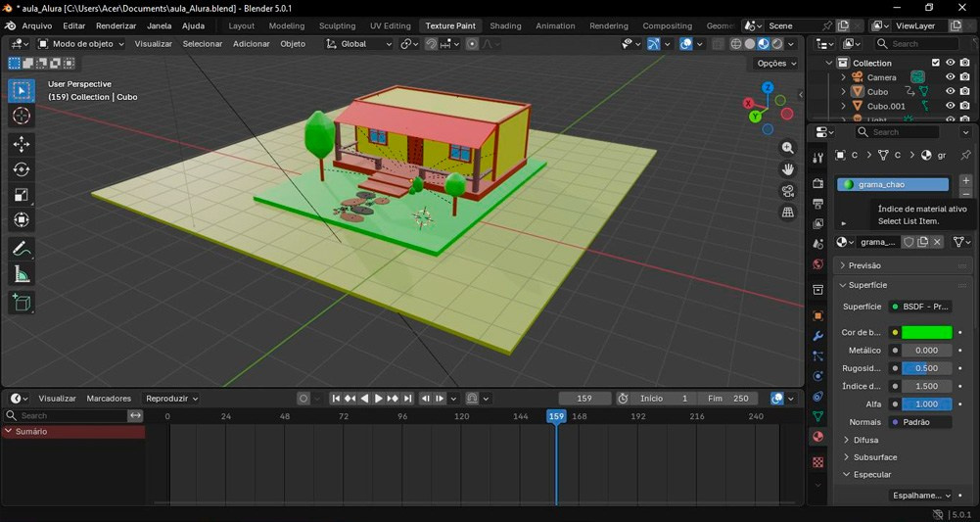The image size is (980, 522).
Task: Open the Object properties tab
Action: point(818,315)
